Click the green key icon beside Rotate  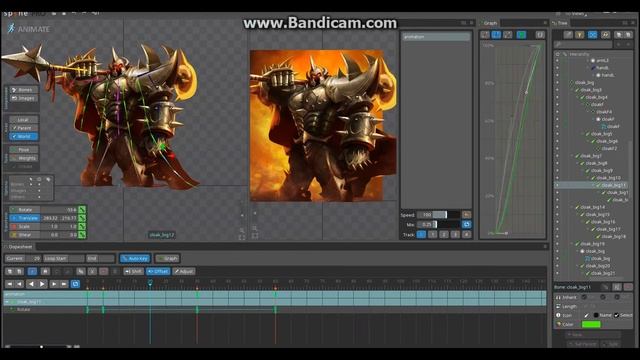(x=82, y=210)
